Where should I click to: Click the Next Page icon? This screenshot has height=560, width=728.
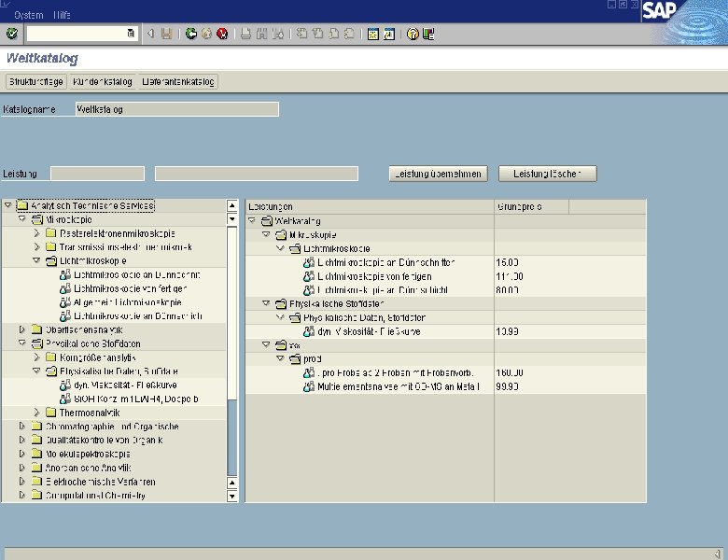(x=333, y=34)
